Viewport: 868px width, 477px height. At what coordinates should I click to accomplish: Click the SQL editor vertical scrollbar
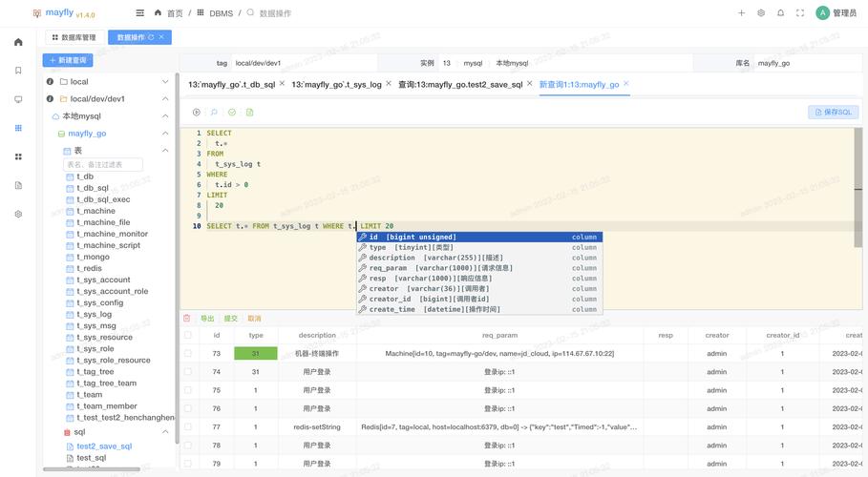858,188
